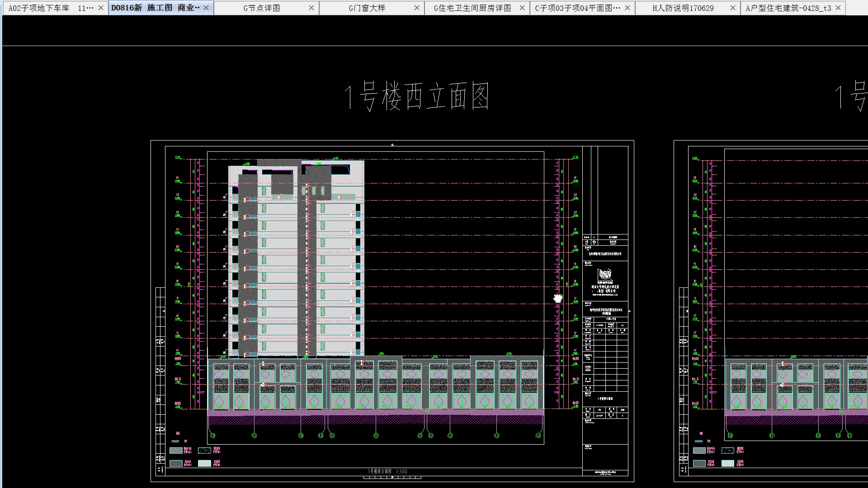Close the H人防说明170629 tab
868x488 pixels.
(x=733, y=8)
